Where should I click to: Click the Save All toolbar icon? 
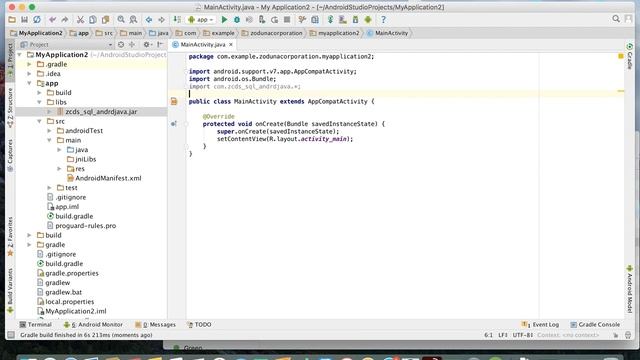(x=24, y=20)
